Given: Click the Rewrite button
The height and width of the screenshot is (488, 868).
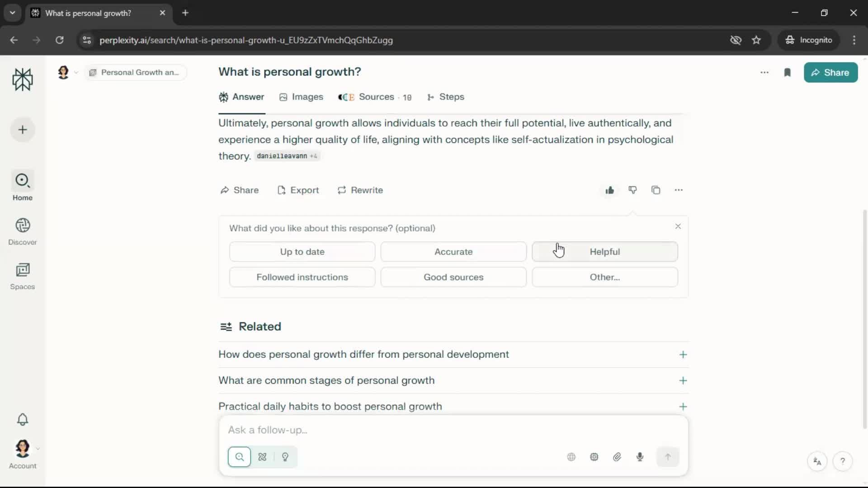Looking at the screenshot, I should pos(360,190).
